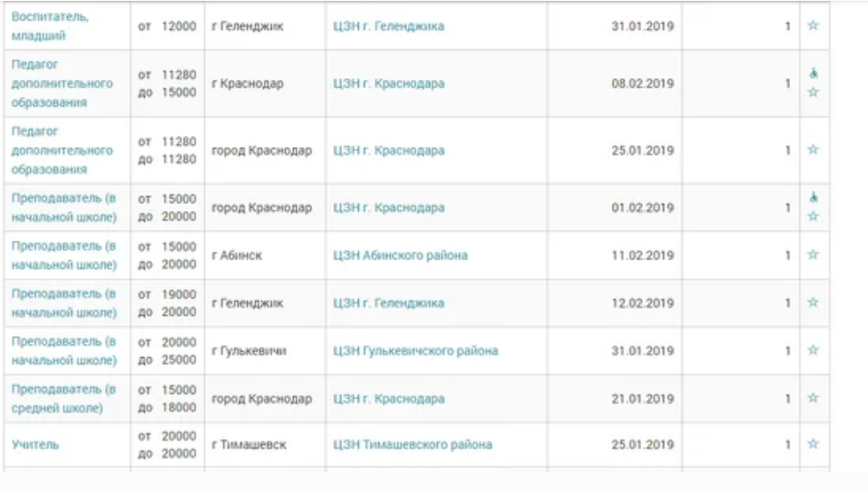Viewport: 868px width, 496px height.
Task: Open the ЦЗН Гулькевичского района link
Action: point(415,351)
